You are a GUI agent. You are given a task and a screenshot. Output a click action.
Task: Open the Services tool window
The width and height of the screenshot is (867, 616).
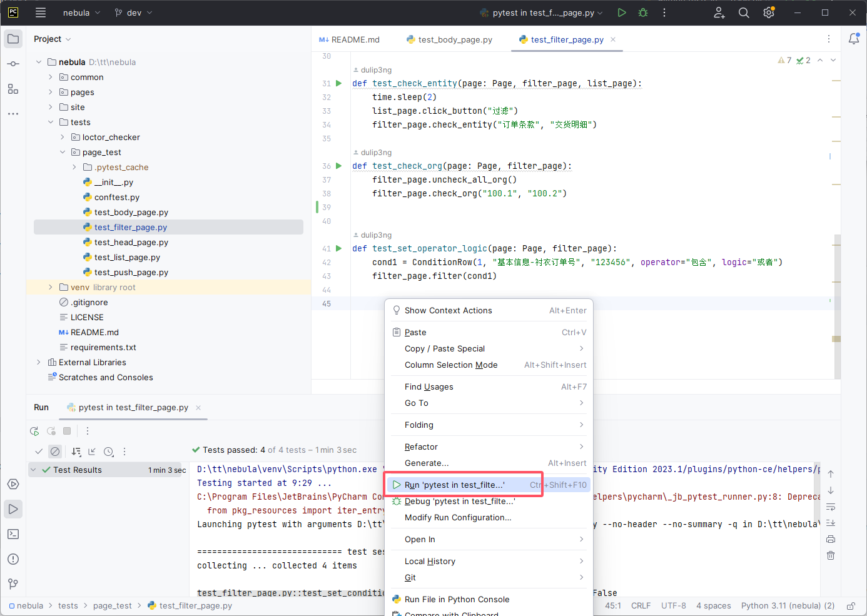pyautogui.click(x=13, y=484)
